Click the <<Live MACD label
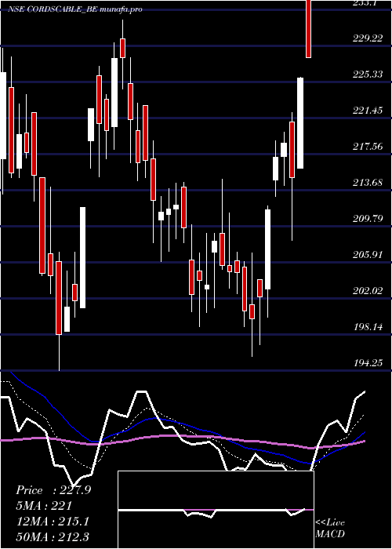 330,528
